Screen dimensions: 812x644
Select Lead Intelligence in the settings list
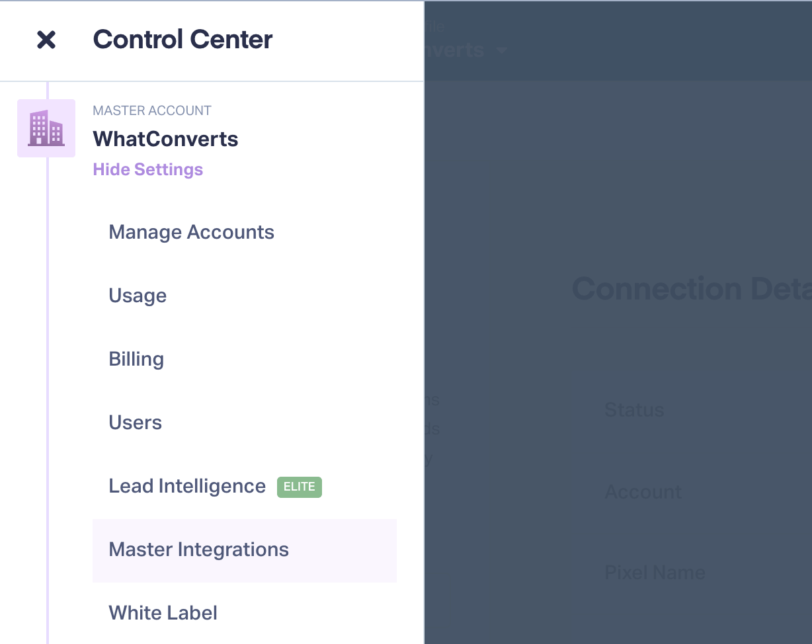point(187,486)
